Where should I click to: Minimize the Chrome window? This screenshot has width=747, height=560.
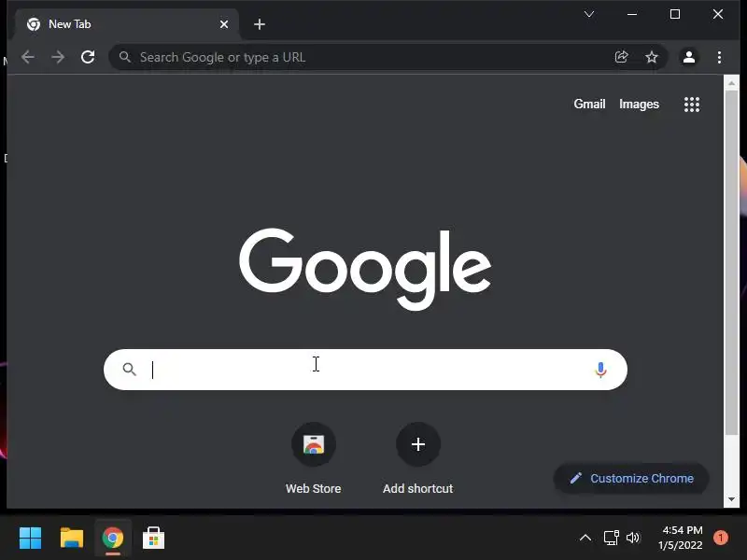point(632,14)
